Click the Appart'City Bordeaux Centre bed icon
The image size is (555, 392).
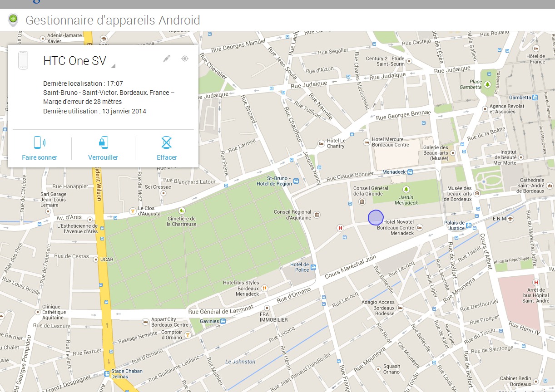(146, 322)
